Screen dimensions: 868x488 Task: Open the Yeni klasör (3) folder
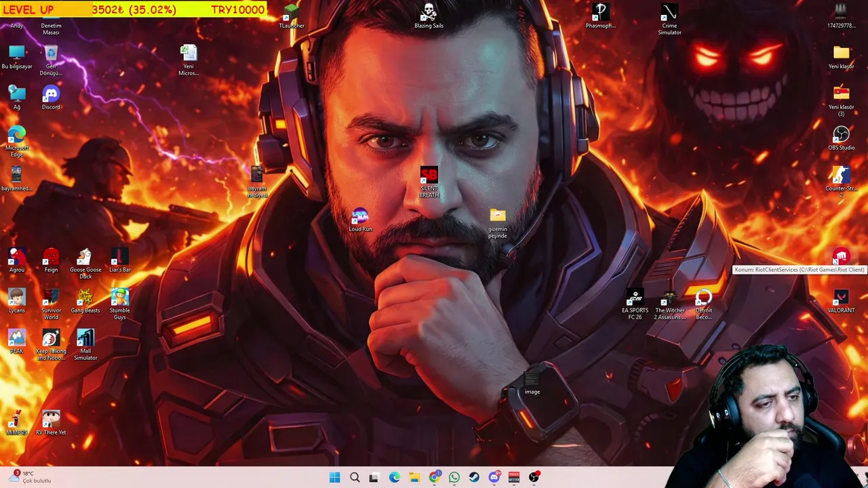841,102
